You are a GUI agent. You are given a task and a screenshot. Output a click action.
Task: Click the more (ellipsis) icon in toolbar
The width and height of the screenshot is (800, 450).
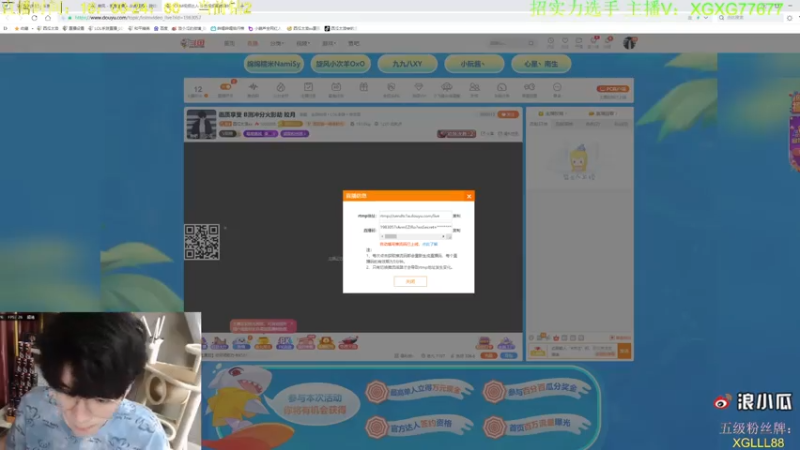557,87
